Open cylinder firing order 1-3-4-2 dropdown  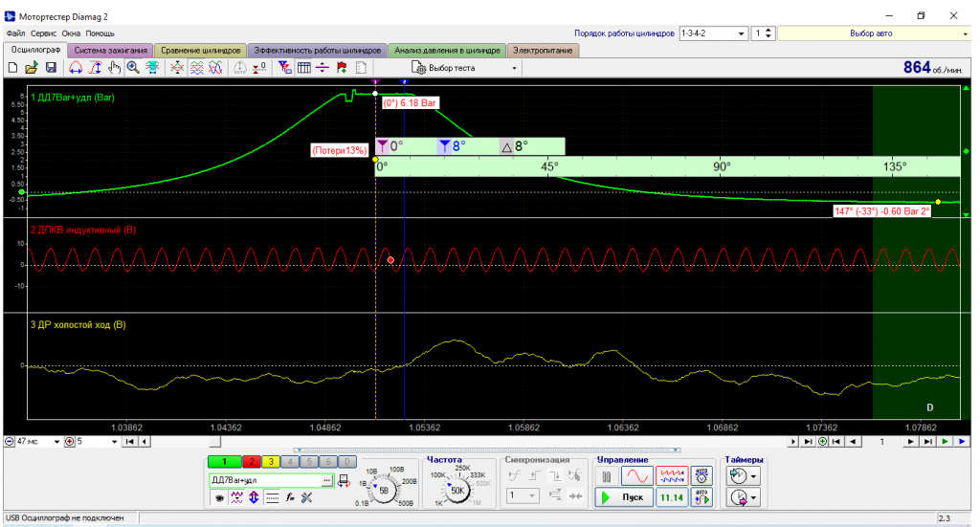click(x=742, y=33)
